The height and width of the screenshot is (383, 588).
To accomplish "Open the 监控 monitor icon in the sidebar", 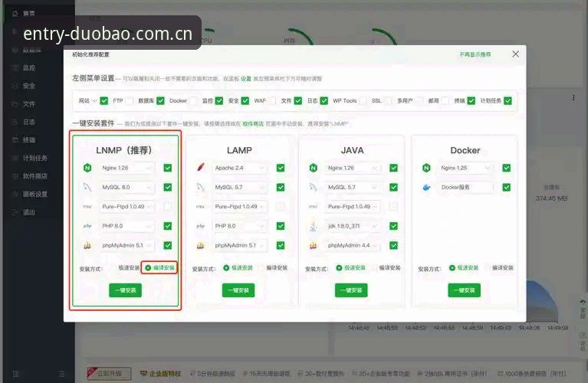I will pos(15,68).
